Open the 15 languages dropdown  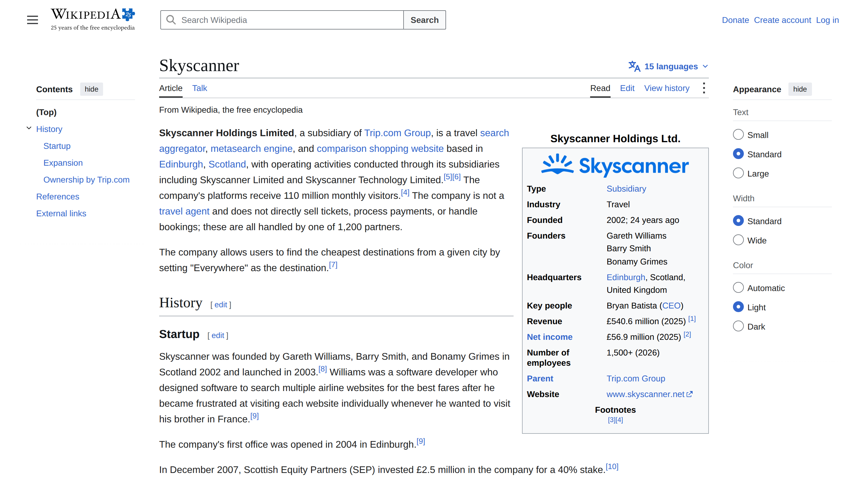click(668, 66)
